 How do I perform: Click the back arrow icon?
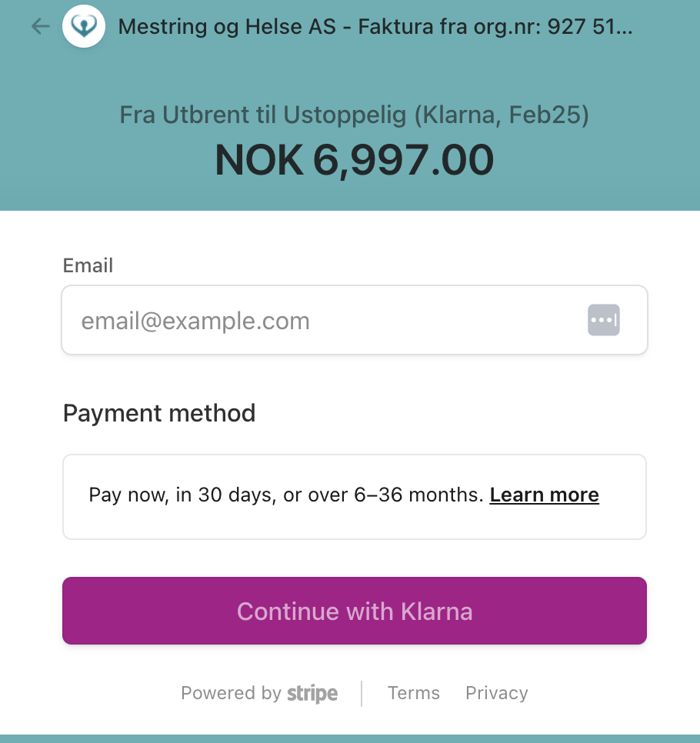click(40, 27)
